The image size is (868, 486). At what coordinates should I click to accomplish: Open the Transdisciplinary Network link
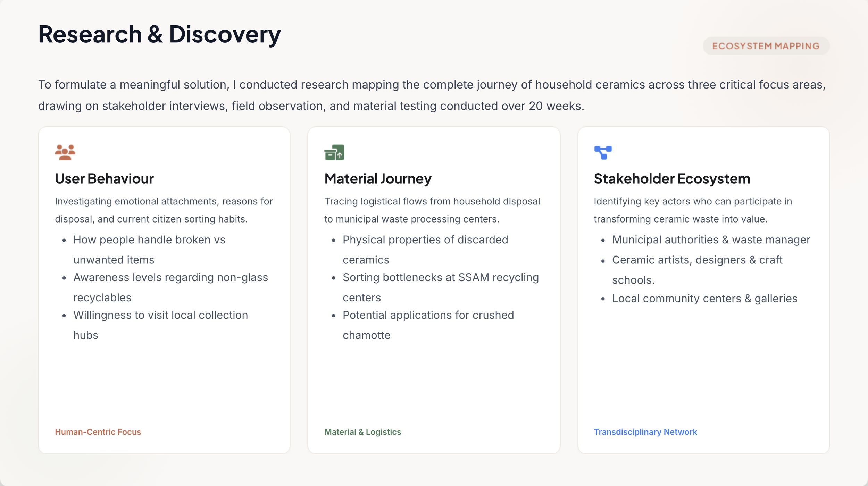645,432
